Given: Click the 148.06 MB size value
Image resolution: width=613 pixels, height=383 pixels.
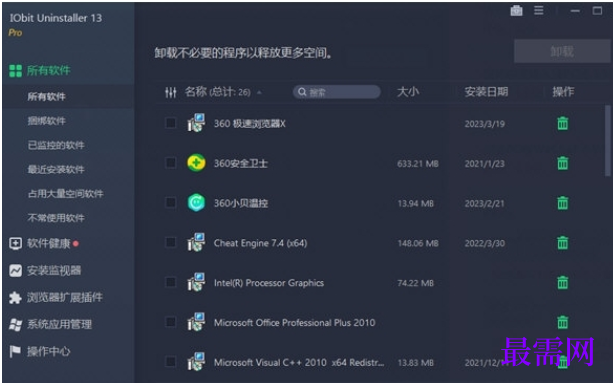Looking at the screenshot, I should (x=418, y=243).
